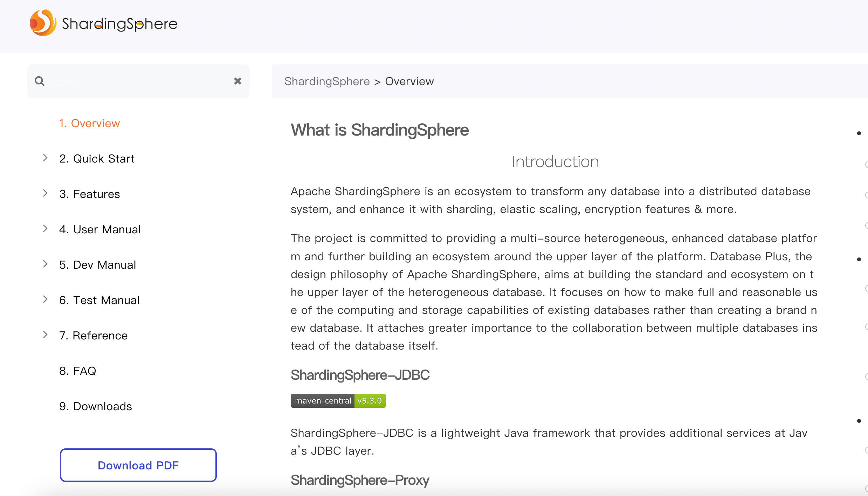868x496 pixels.
Task: Click the lower scroll indicator dot on right
Action: point(859,421)
